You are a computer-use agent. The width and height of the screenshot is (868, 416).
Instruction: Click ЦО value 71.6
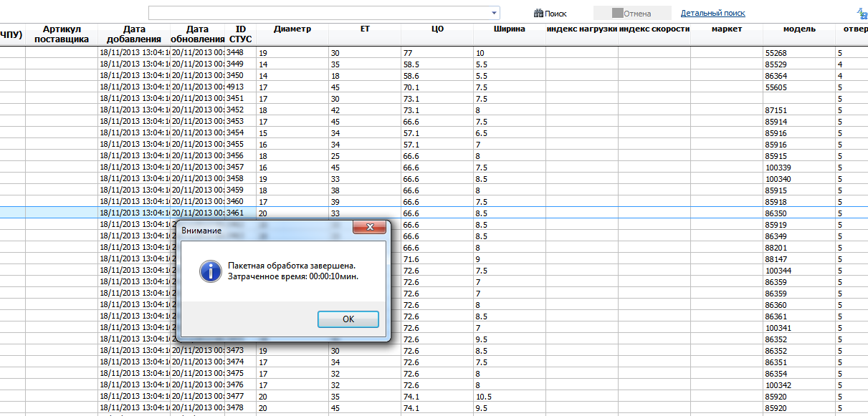[411, 259]
